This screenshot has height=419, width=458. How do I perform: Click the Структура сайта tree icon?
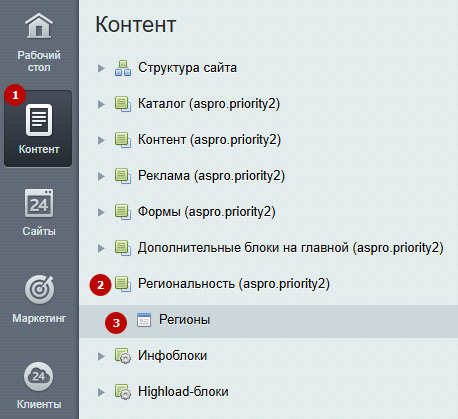coord(123,68)
